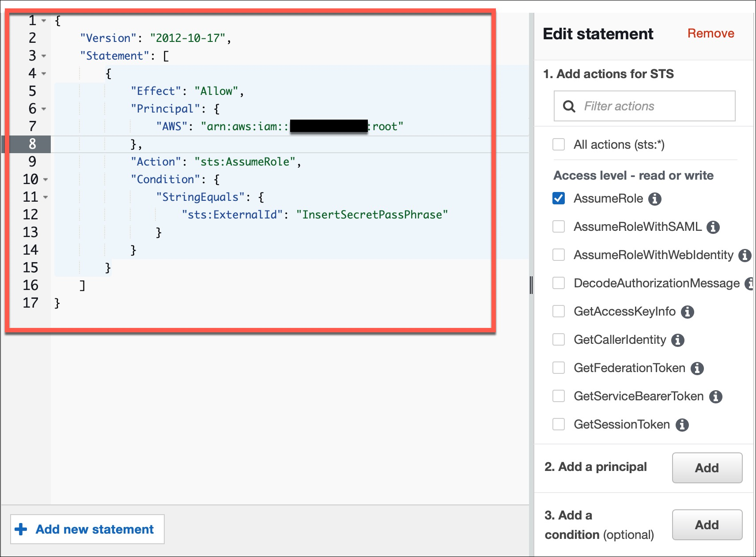This screenshot has width=756, height=557.
Task: Click the plus icon beside Add new statement
Action: click(x=21, y=529)
